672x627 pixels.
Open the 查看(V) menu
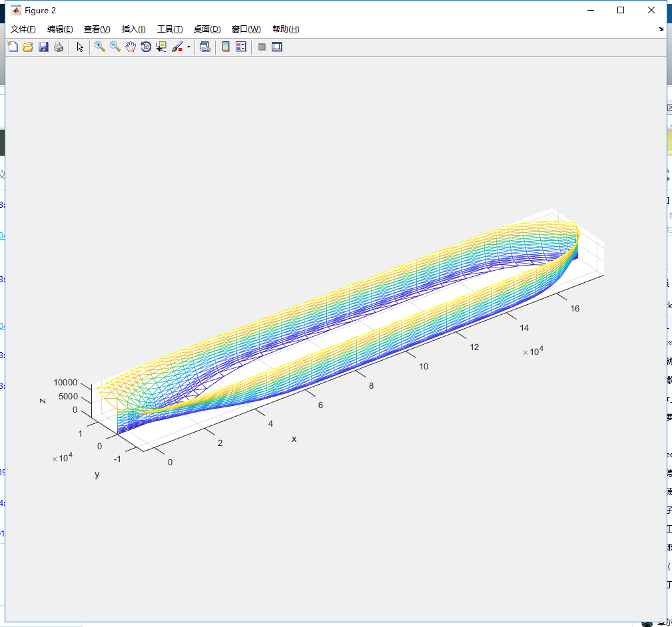[x=97, y=29]
